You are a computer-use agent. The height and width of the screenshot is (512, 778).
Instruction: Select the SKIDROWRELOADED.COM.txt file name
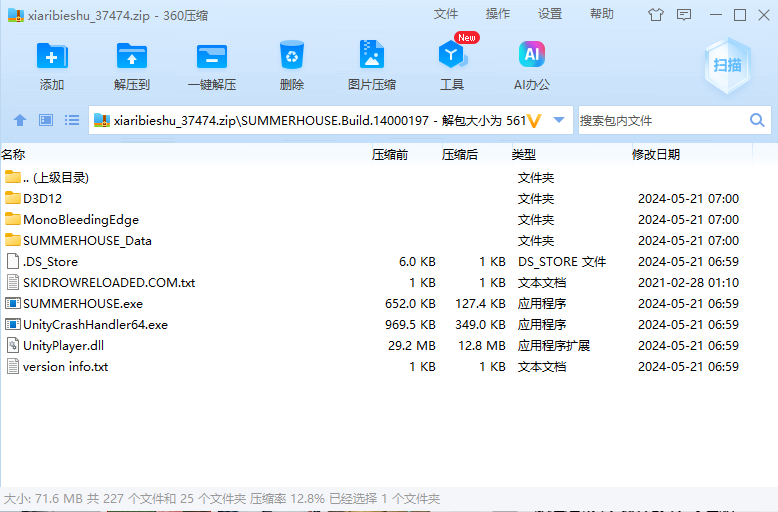coord(109,282)
